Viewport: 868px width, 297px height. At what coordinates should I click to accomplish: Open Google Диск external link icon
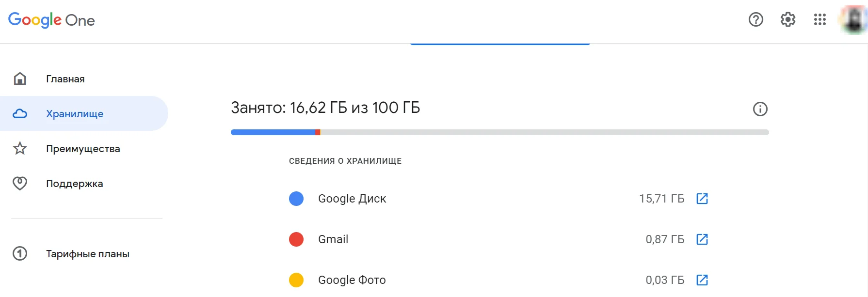(702, 199)
